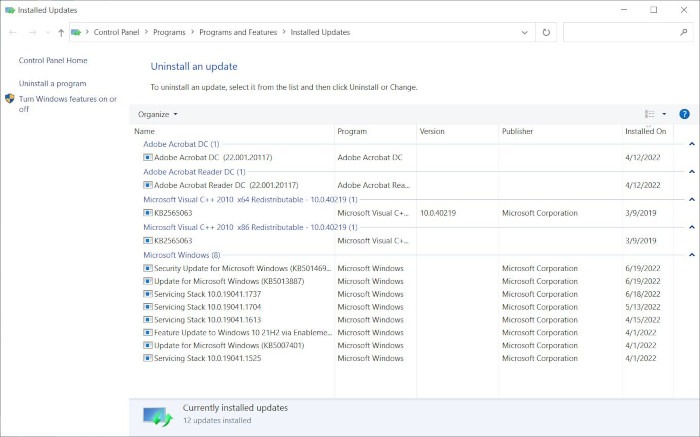Open the address bar history dropdown
Viewport: 700px width, 437px height.
525,32
